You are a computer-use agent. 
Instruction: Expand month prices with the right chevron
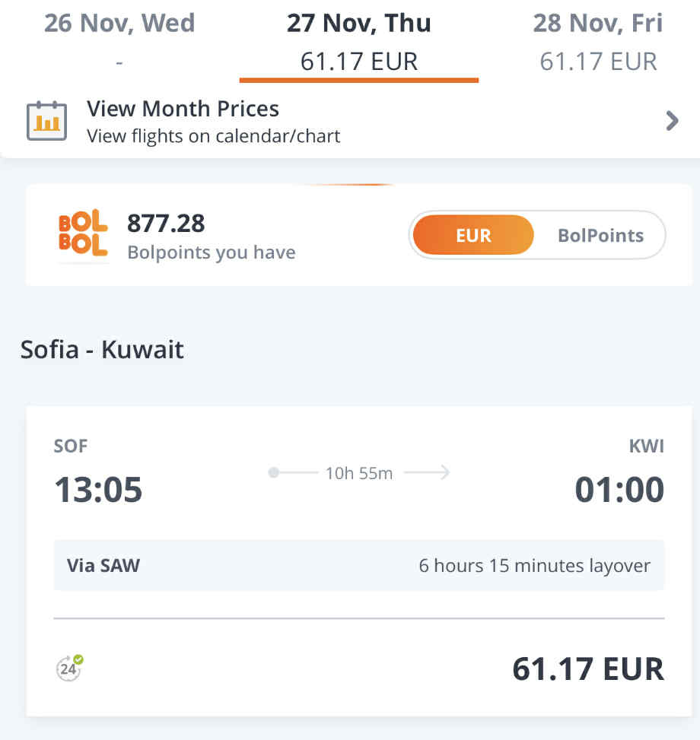point(671,121)
